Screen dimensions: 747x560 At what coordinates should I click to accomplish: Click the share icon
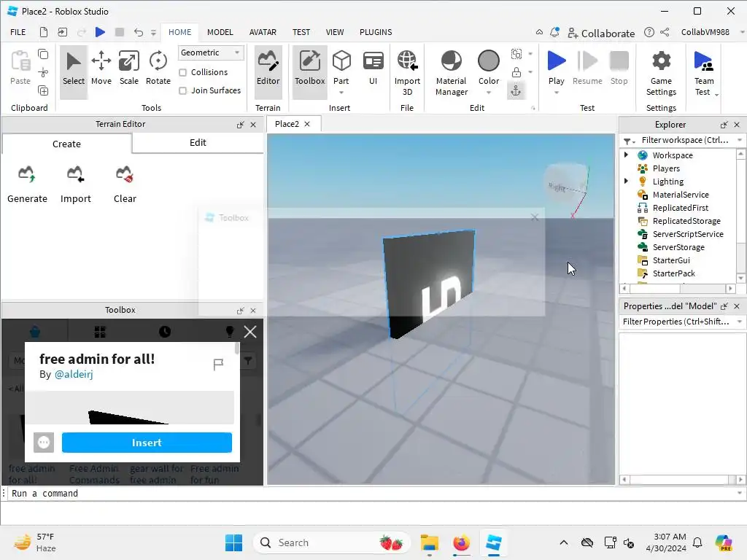pos(665,32)
